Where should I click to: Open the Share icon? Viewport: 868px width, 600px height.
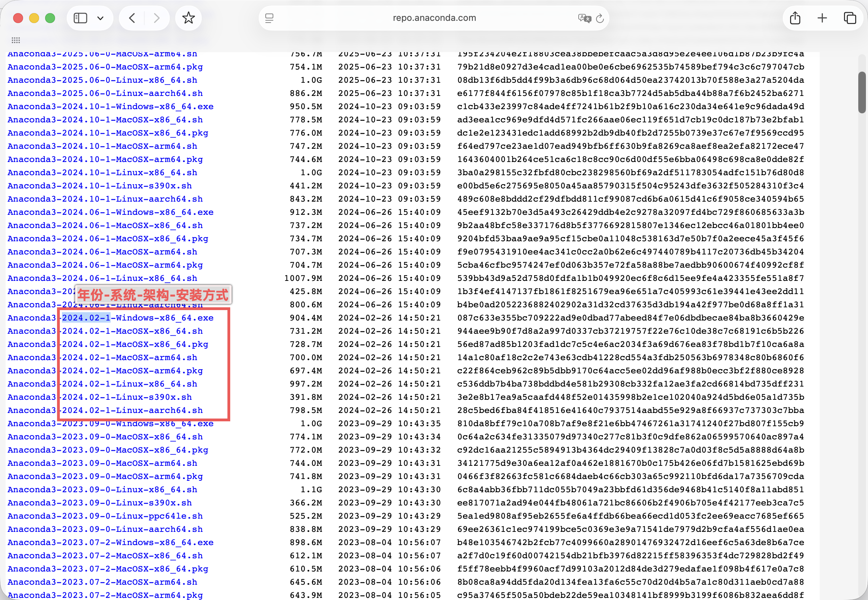point(795,18)
